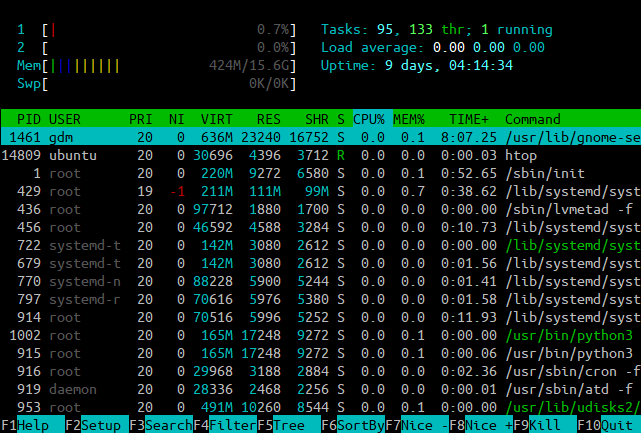This screenshot has width=641, height=433.
Task: Click F7 Nice - to lower niceness
Action: point(417,425)
